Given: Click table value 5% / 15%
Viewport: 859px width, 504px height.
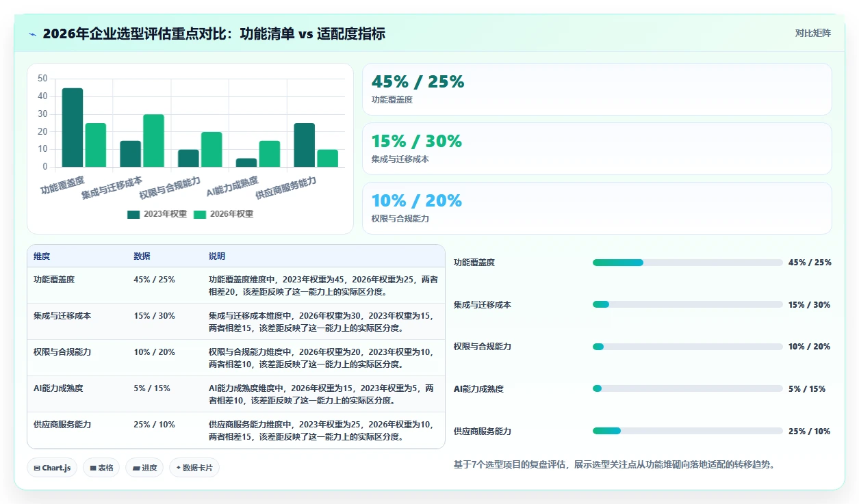Looking at the screenshot, I should pyautogui.click(x=152, y=388).
